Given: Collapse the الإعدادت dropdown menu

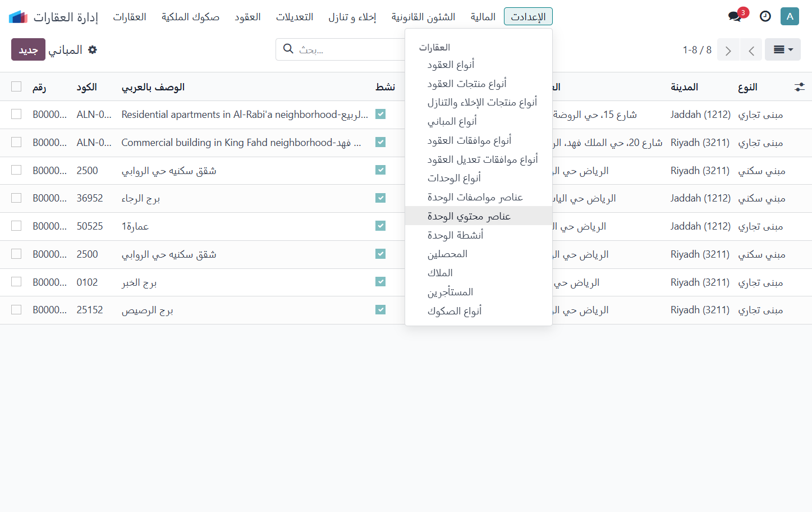Looking at the screenshot, I should tap(528, 17).
